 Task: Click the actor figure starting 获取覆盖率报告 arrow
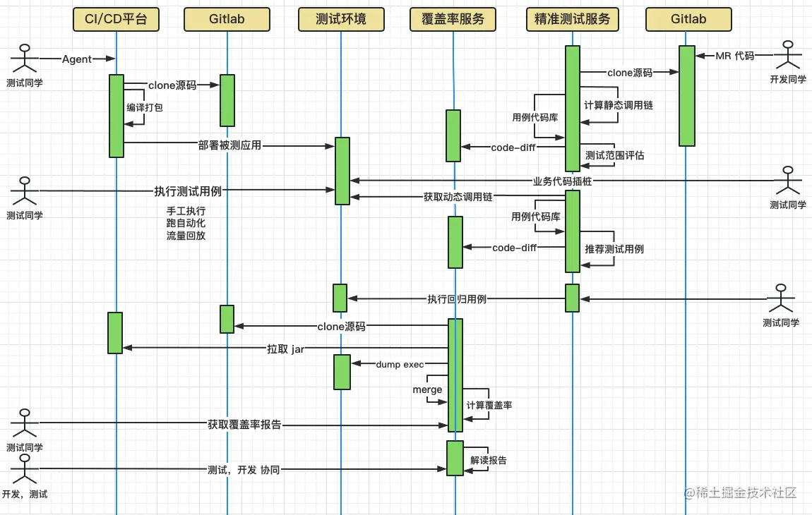(24, 423)
